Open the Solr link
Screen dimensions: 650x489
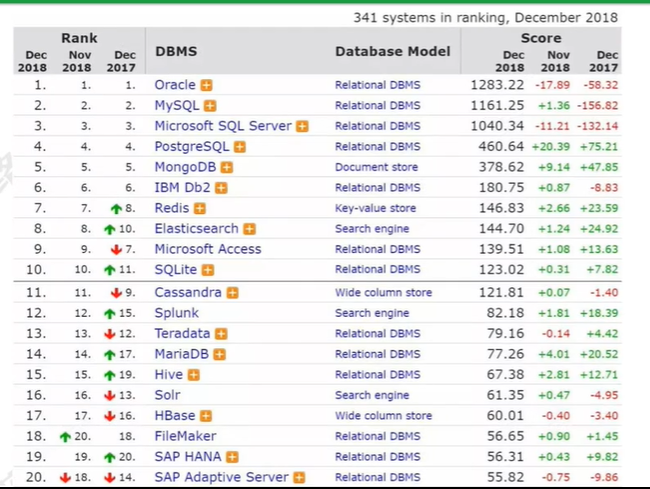(x=167, y=395)
